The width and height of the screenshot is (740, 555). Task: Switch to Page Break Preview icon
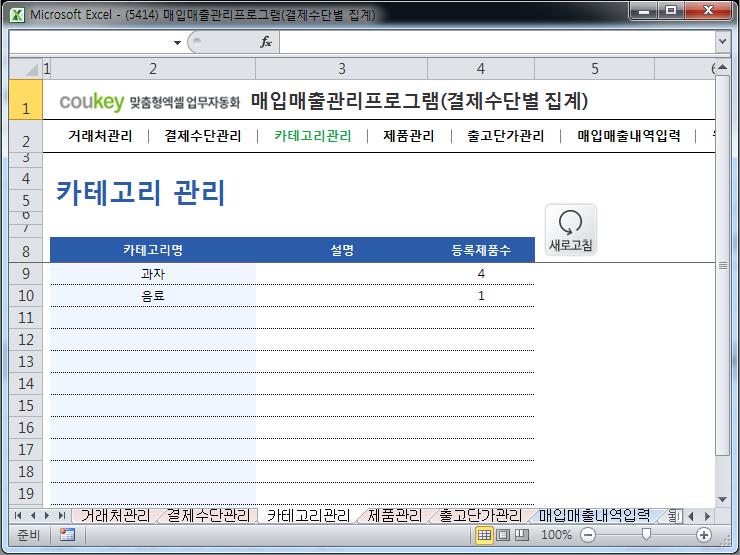(521, 535)
